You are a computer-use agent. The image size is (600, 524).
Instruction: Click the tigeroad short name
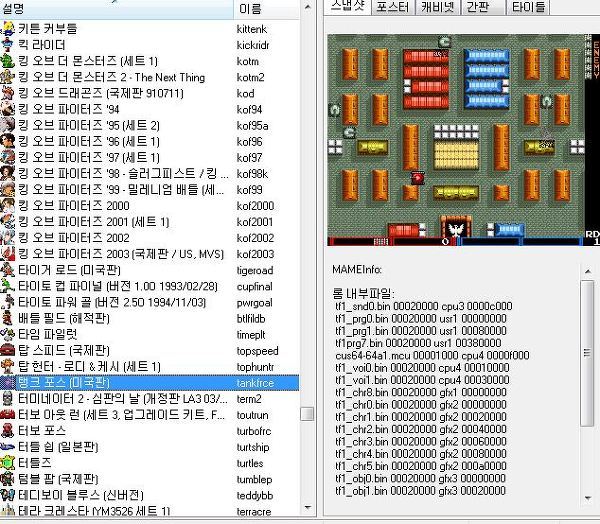(255, 271)
